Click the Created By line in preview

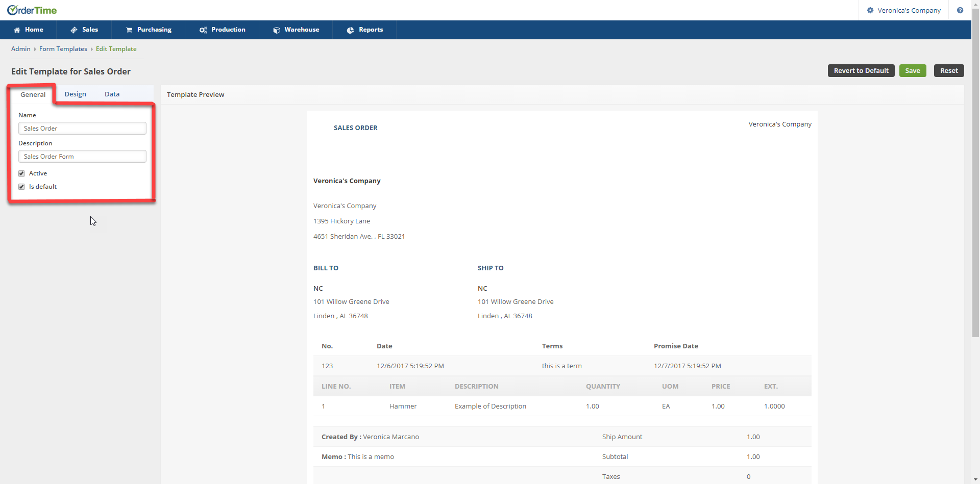[370, 437]
